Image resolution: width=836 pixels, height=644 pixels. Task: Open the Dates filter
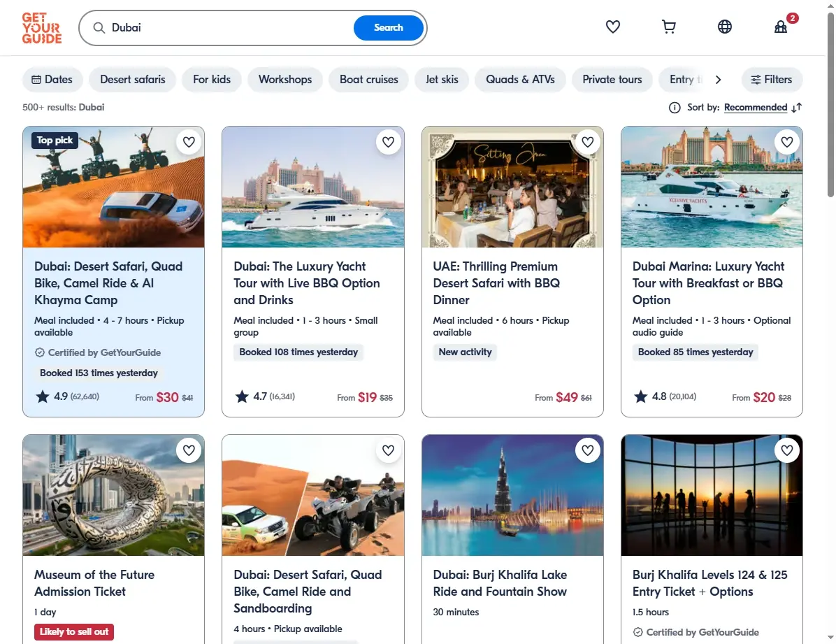(52, 80)
